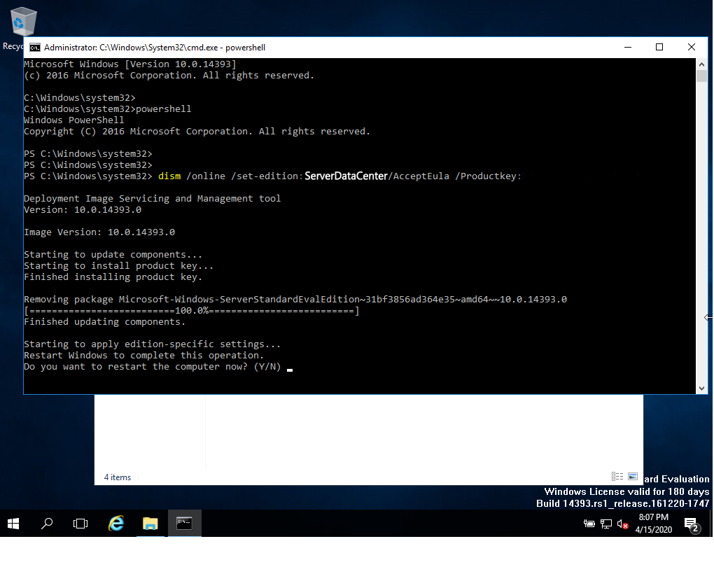
Task: Open Task View from the taskbar
Action: [x=80, y=524]
